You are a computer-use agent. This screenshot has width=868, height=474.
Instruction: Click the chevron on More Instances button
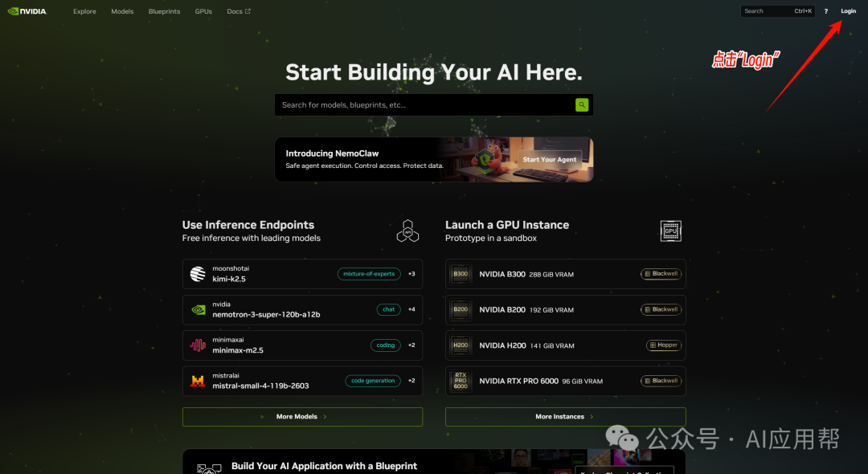pyautogui.click(x=592, y=416)
